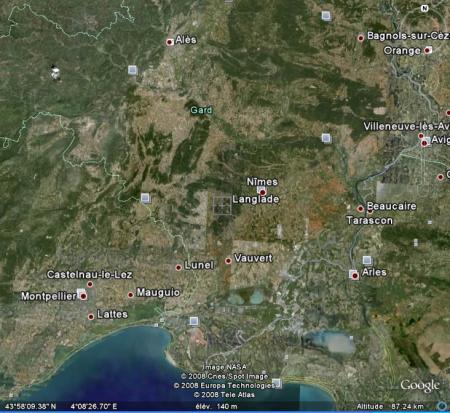Open square layer icon southwest of Alès

pos(133,70)
